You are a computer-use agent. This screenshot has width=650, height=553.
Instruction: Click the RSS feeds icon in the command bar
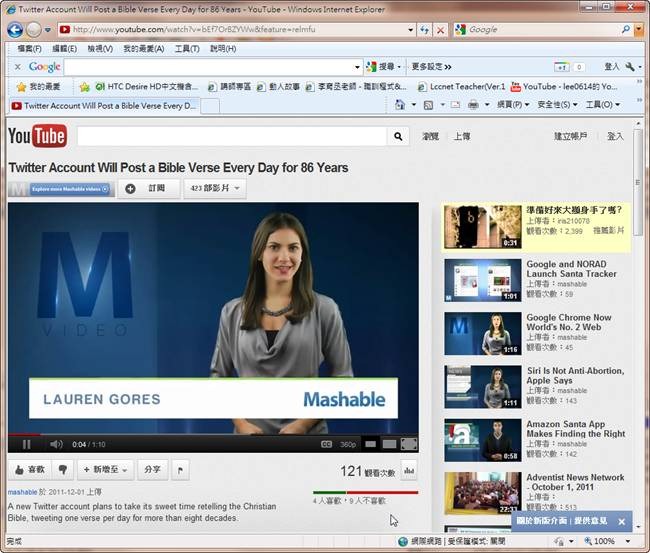click(428, 105)
